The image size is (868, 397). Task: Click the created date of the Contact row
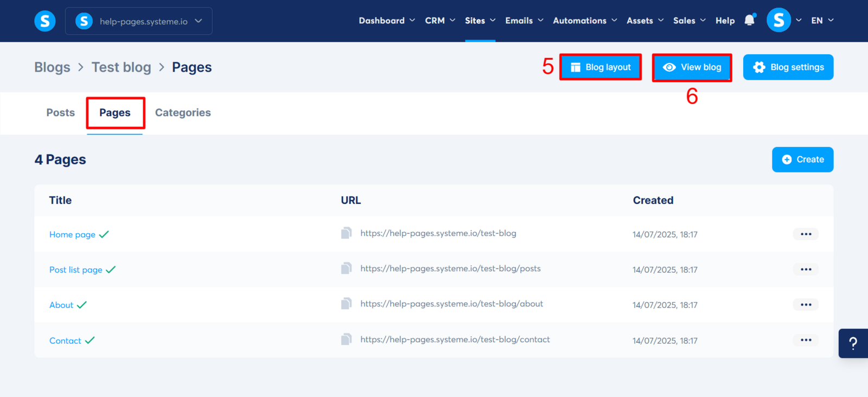(x=665, y=341)
